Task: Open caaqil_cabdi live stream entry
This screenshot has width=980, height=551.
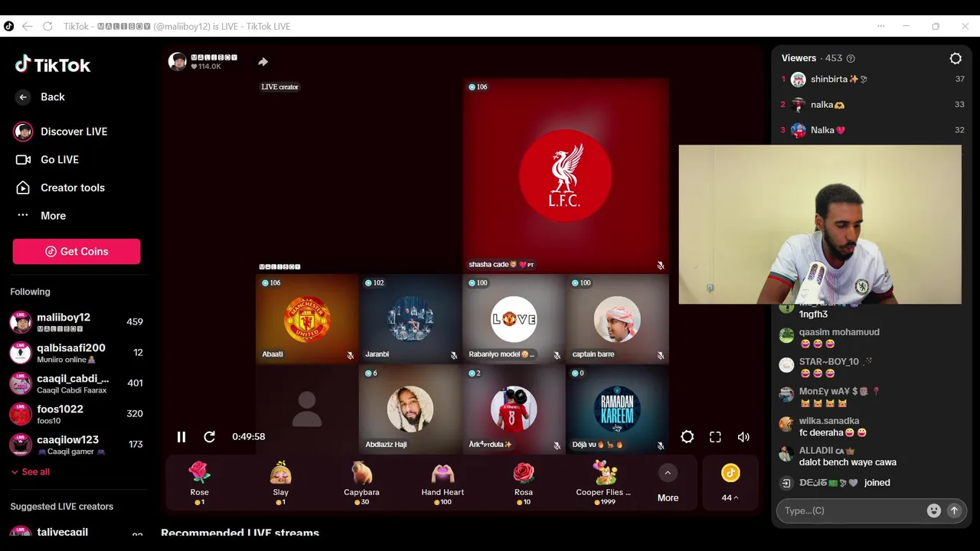Action: click(77, 383)
